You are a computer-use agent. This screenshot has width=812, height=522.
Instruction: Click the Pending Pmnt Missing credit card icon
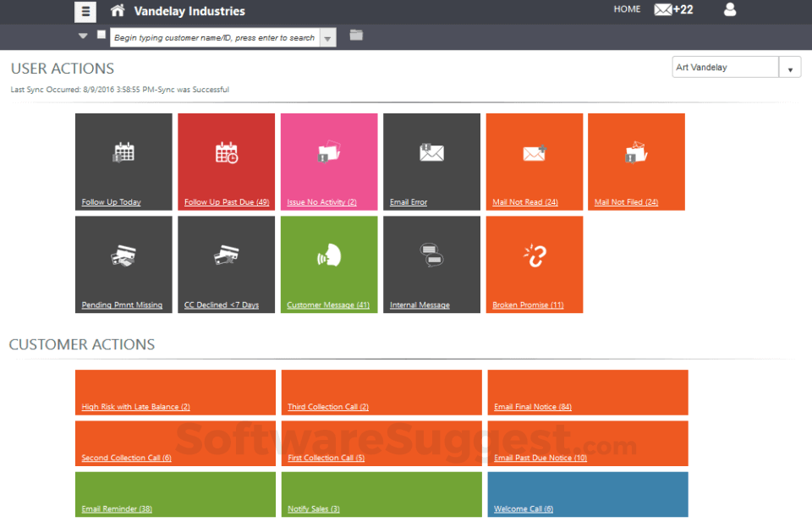(123, 255)
